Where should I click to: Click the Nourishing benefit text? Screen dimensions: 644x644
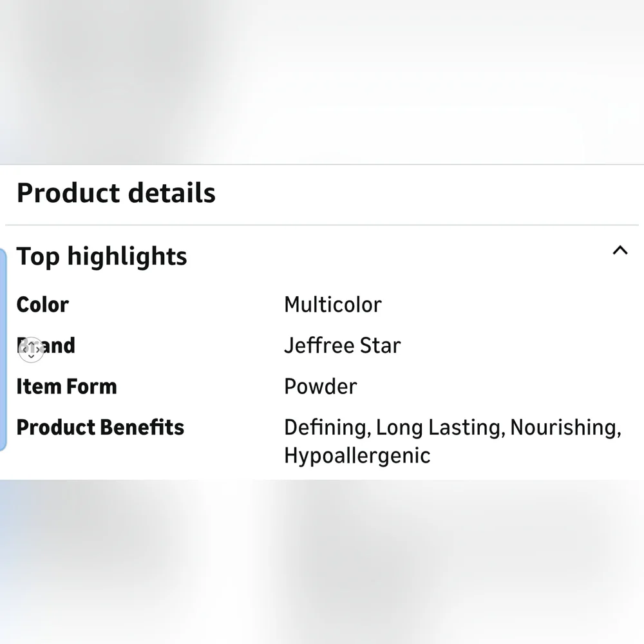tap(565, 428)
